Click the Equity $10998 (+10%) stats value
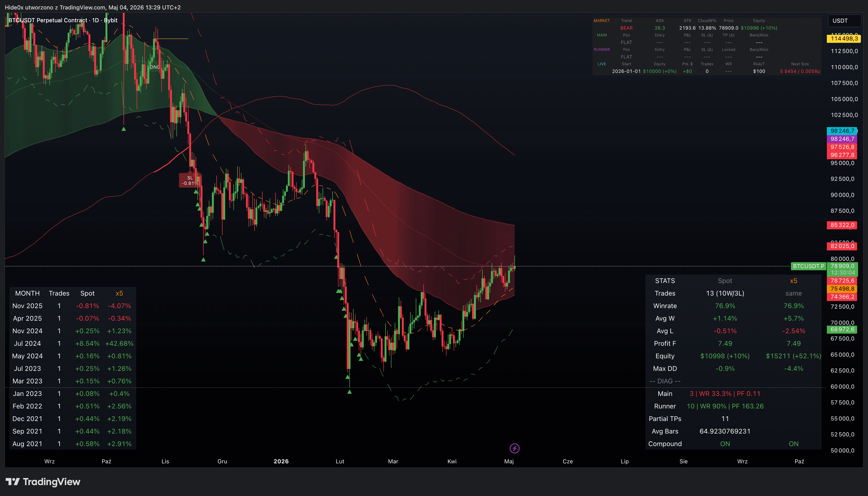 click(x=725, y=356)
